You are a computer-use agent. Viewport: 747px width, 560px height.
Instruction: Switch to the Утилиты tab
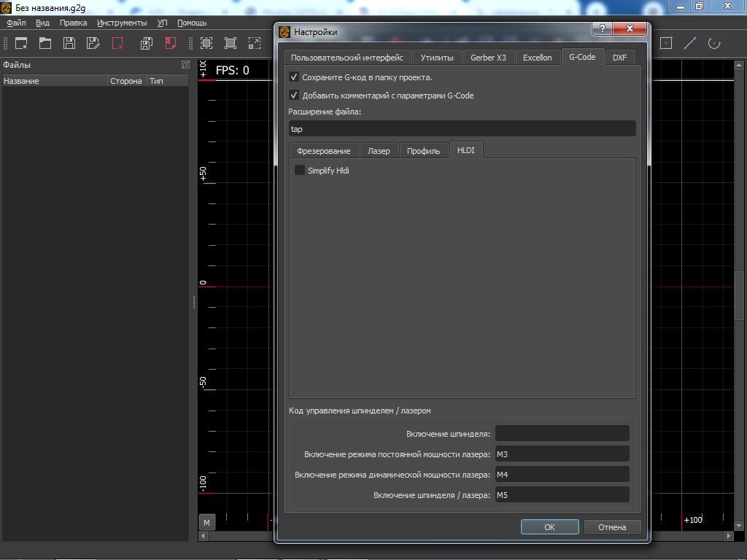[x=437, y=57]
